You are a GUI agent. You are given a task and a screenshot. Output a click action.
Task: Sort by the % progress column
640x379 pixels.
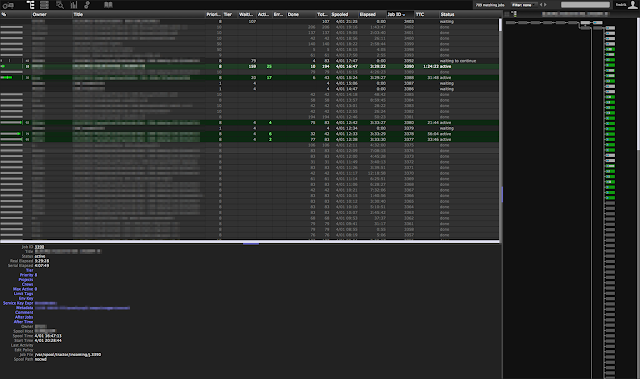click(x=16, y=14)
